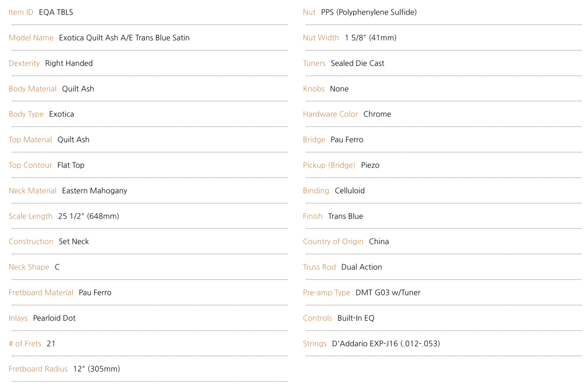Click the Fretboard Radius label
This screenshot has height=386, width=588.
pos(38,369)
